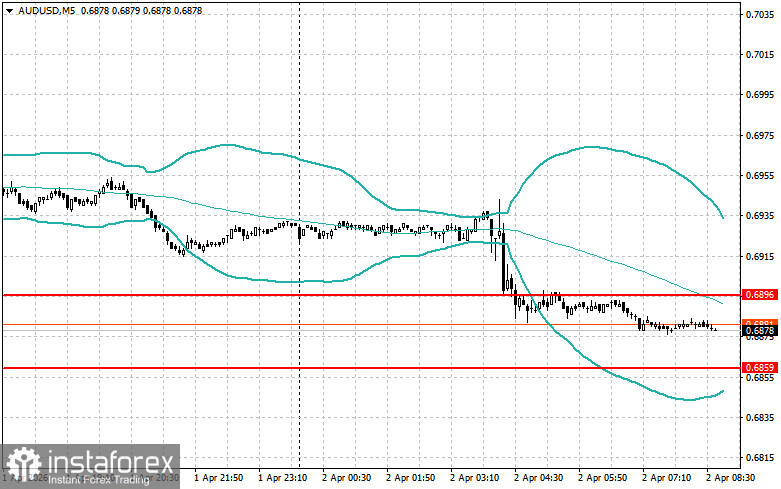The height and width of the screenshot is (489, 781).
Task: Click the 2 Apr 07:10 time label
Action: (x=666, y=478)
